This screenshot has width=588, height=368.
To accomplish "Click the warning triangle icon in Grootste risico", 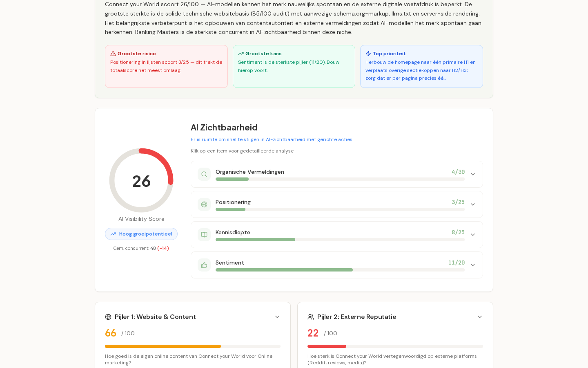I will (113, 54).
